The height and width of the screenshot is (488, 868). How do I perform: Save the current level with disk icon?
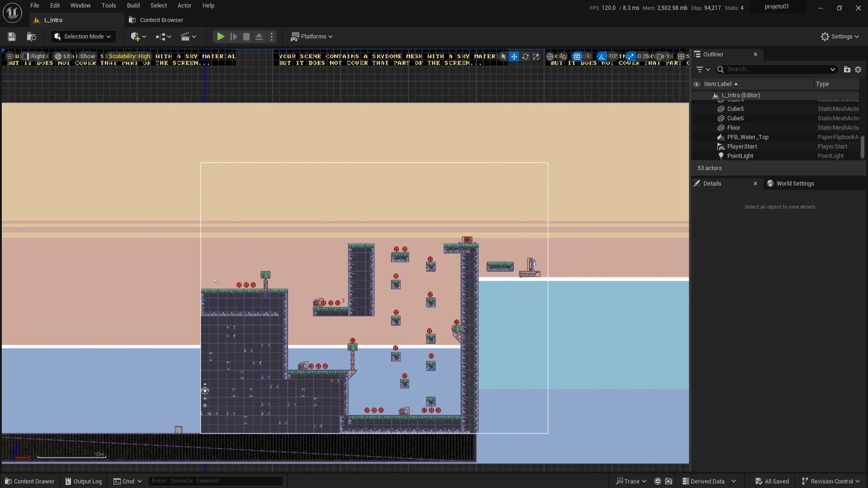pos(12,37)
